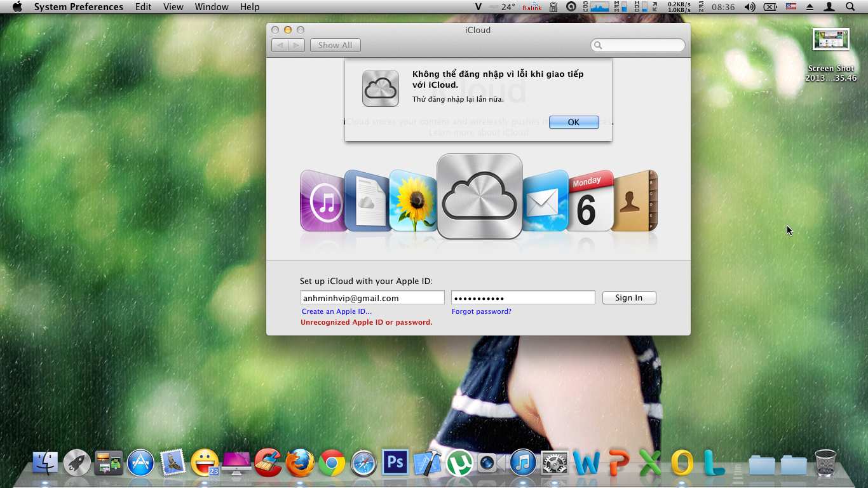Click the Apple ID email field
Screen dimensions: 868x488
coord(372,298)
